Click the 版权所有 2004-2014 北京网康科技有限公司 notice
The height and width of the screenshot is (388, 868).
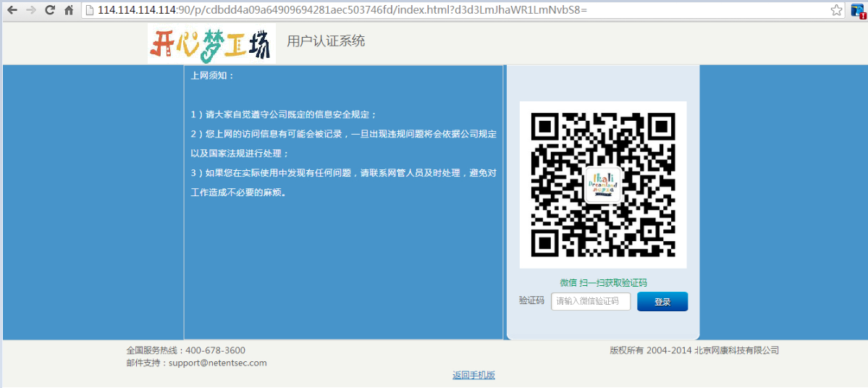click(694, 350)
